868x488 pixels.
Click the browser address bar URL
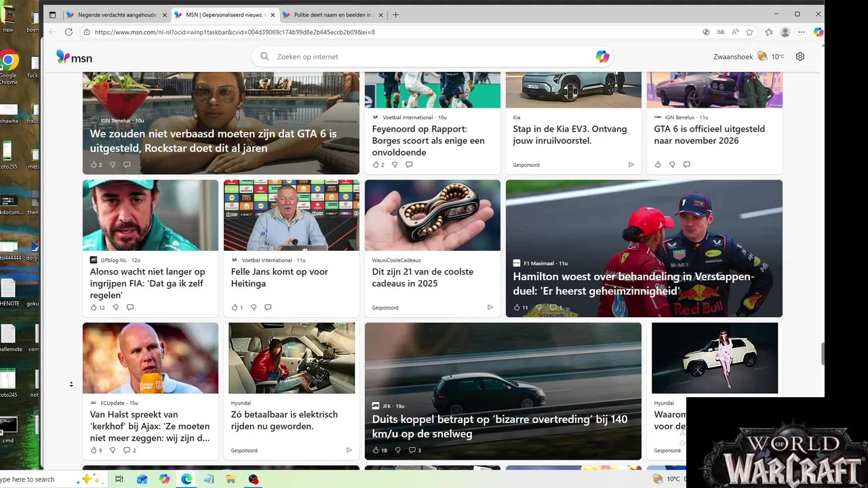pyautogui.click(x=235, y=32)
